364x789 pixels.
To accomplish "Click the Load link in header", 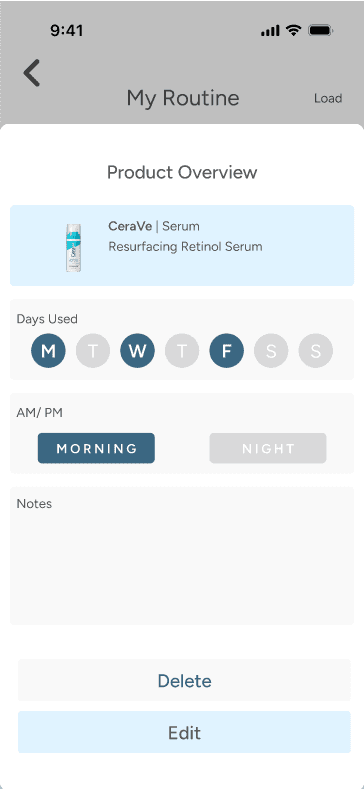I will click(x=328, y=98).
